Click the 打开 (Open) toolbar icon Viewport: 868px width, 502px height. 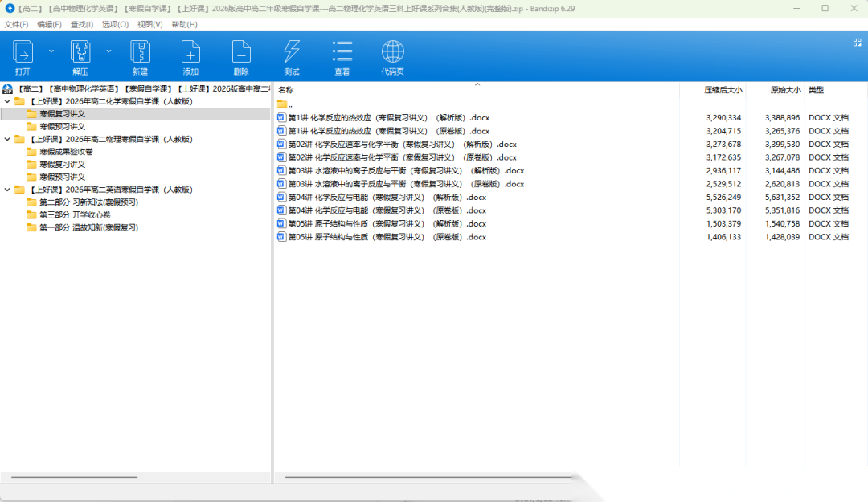tap(23, 54)
